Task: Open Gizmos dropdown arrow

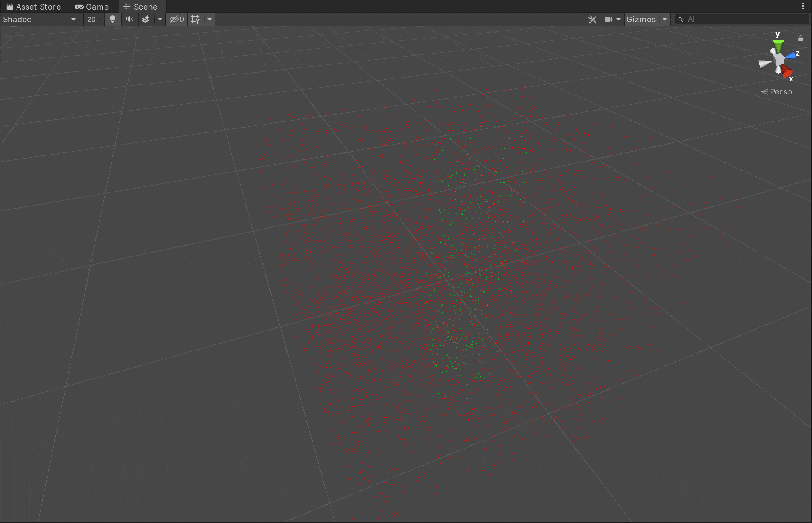Action: (x=665, y=19)
